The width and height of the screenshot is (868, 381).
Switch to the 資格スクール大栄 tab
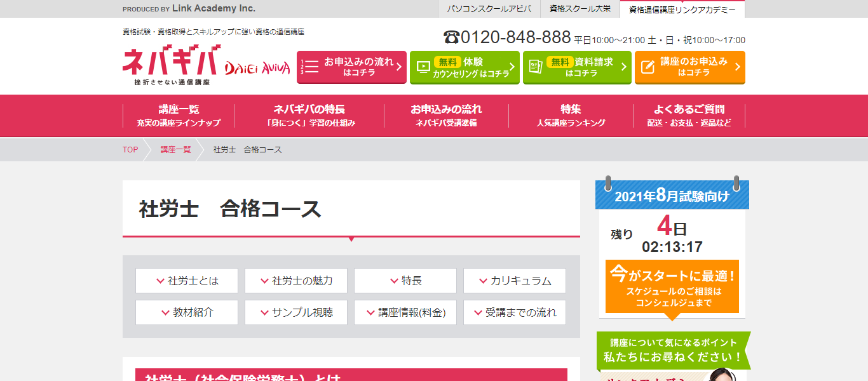(580, 9)
